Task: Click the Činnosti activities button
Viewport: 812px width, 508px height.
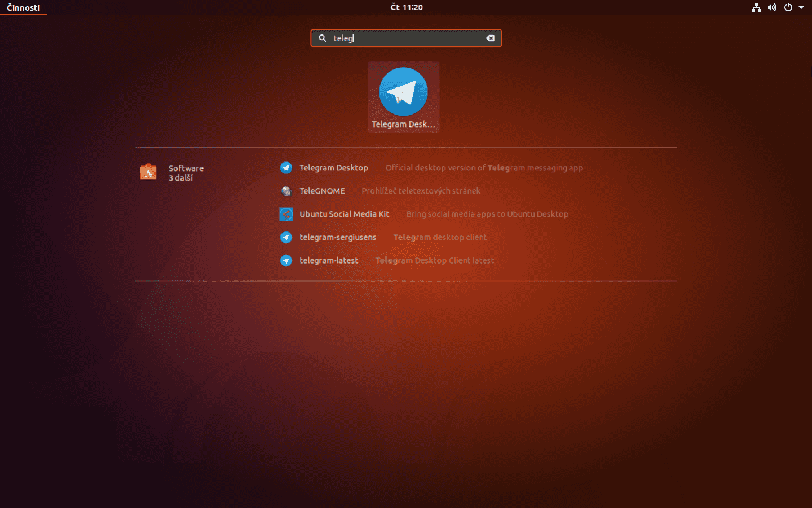Action: point(24,7)
